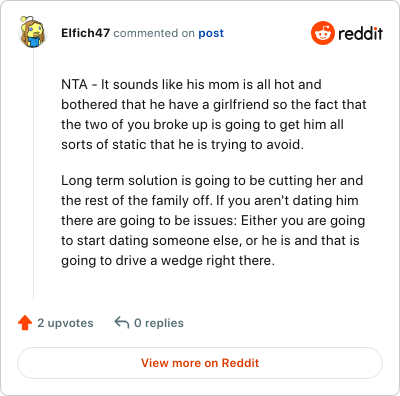Screen dimensions: 400x396
Task: Open Elfich47's avatar image
Action: [32, 32]
